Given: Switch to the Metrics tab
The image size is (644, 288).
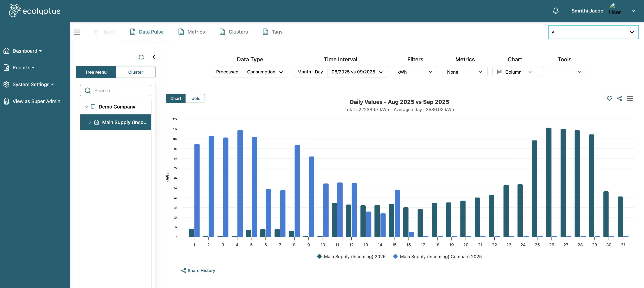Looking at the screenshot, I should click(191, 32).
